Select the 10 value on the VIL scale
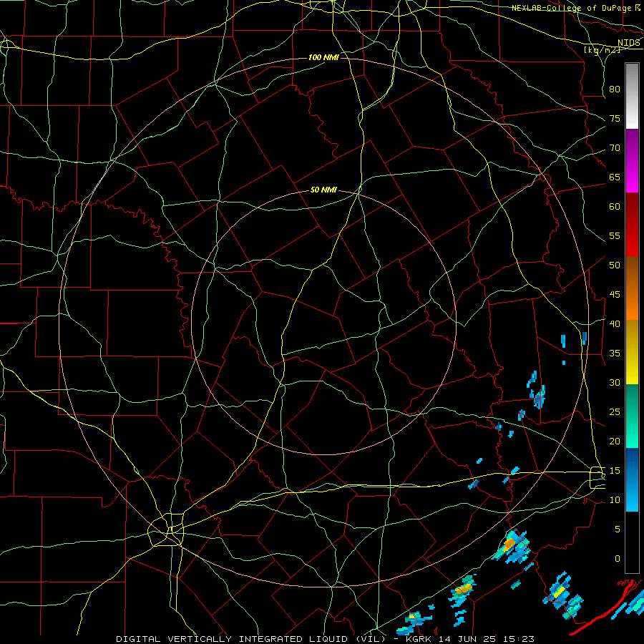The width and height of the screenshot is (644, 644). pos(615,500)
